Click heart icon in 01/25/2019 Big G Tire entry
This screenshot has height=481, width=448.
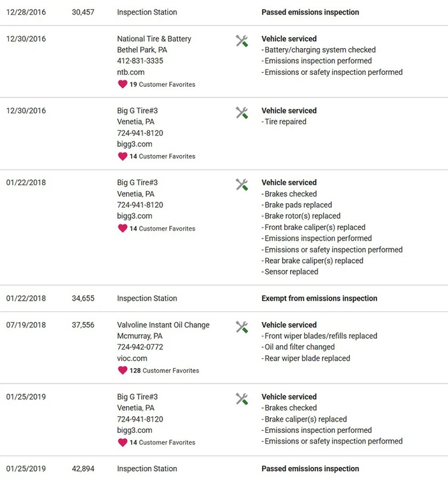122,442
